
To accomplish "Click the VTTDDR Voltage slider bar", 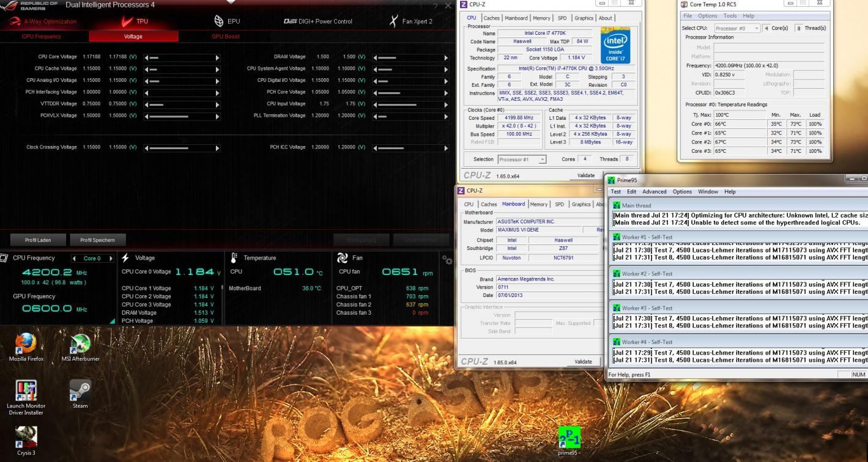I will point(182,104).
